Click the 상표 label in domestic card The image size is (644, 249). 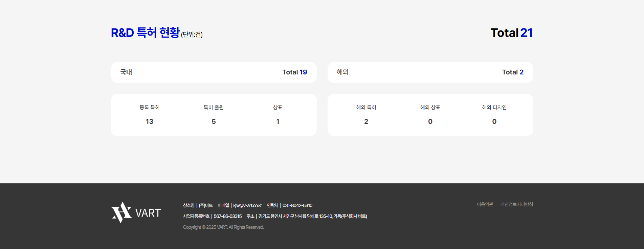[277, 107]
